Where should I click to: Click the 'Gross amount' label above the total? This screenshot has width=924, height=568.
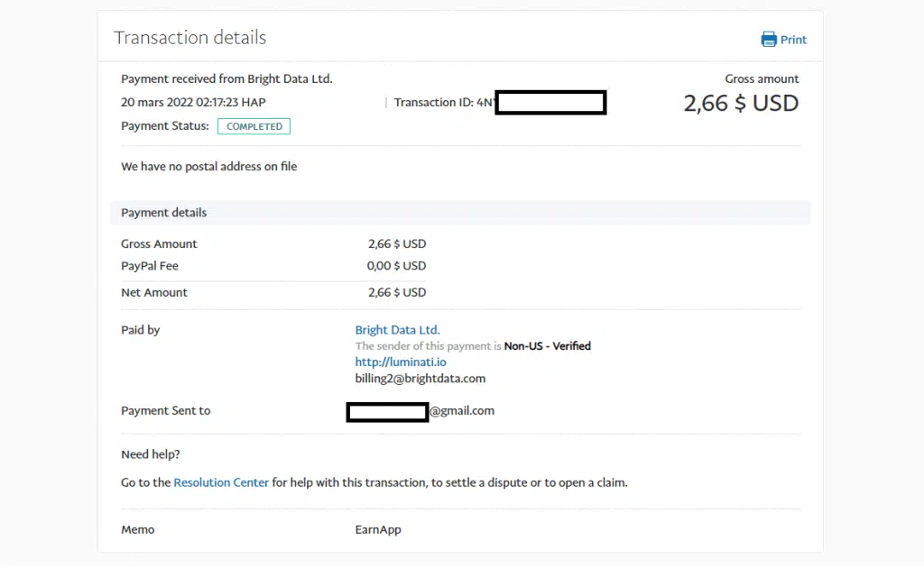[762, 78]
